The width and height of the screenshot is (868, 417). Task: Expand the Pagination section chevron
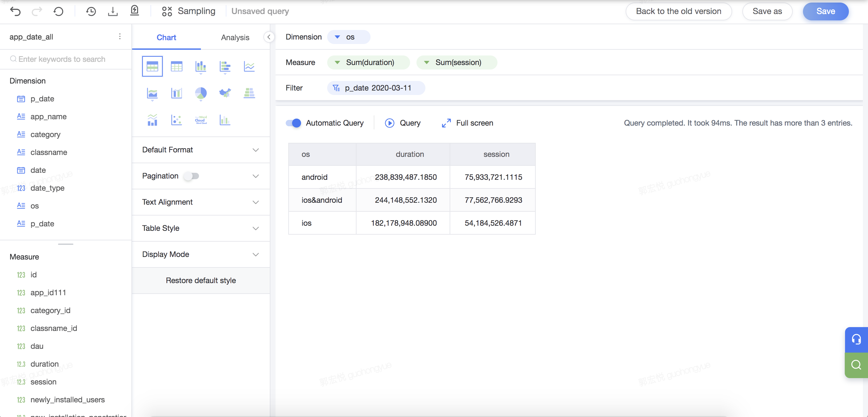pos(256,176)
